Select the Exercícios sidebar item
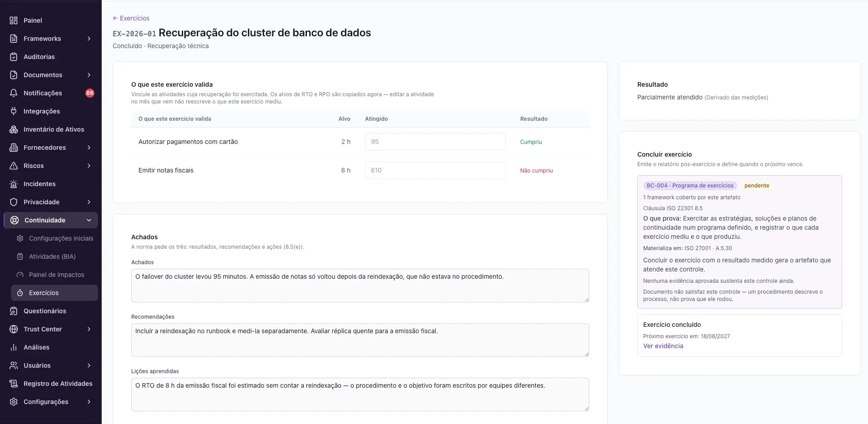Screen dimensions: 868x424 point(54,293)
